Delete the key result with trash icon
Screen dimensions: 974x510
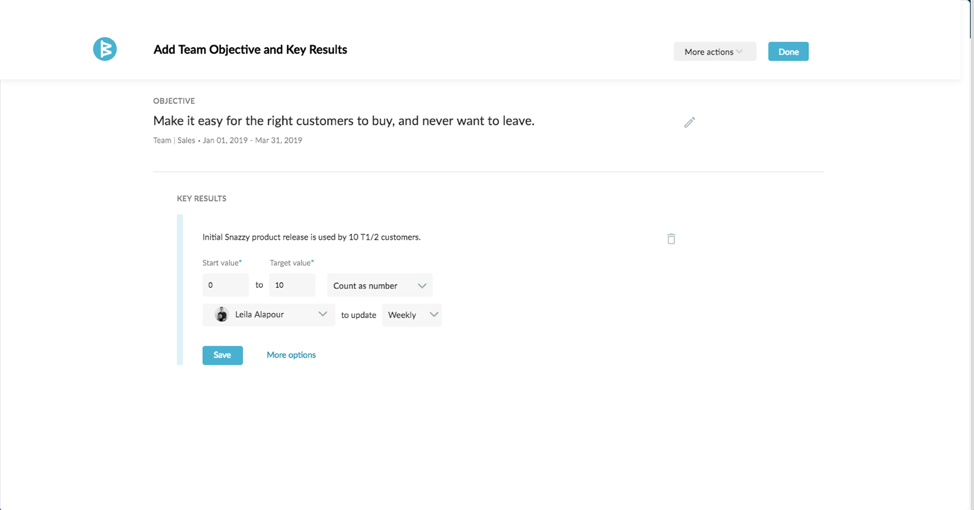(x=671, y=239)
